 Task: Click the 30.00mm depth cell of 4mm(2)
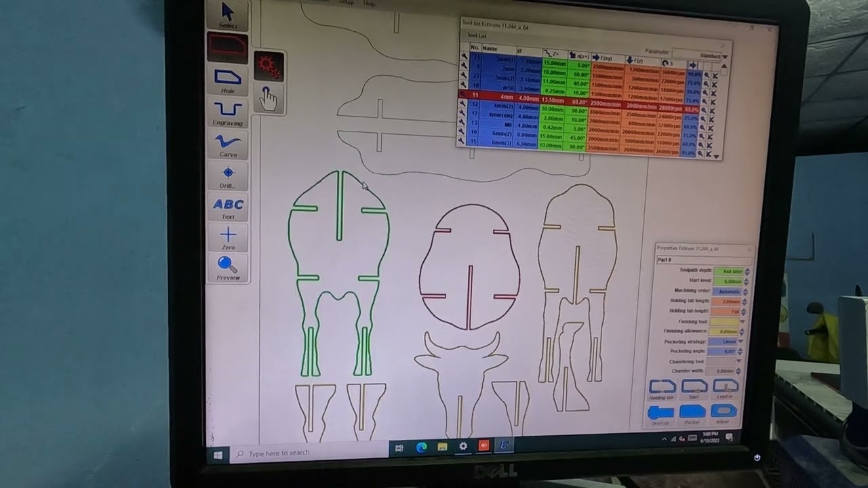553,109
